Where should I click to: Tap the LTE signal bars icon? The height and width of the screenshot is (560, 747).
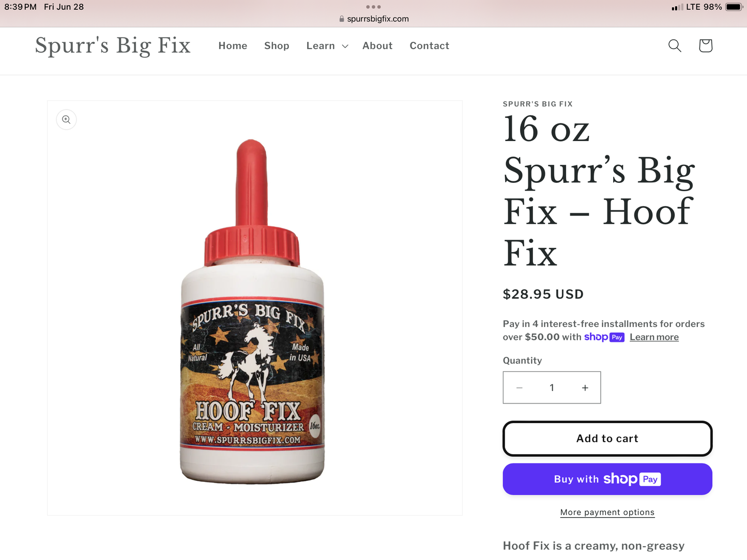point(677,7)
